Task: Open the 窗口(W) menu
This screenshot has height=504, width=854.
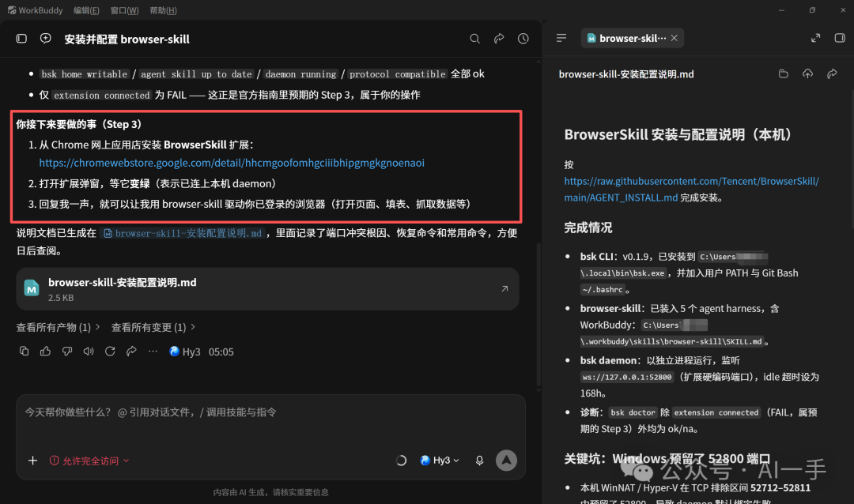Action: 124,10
